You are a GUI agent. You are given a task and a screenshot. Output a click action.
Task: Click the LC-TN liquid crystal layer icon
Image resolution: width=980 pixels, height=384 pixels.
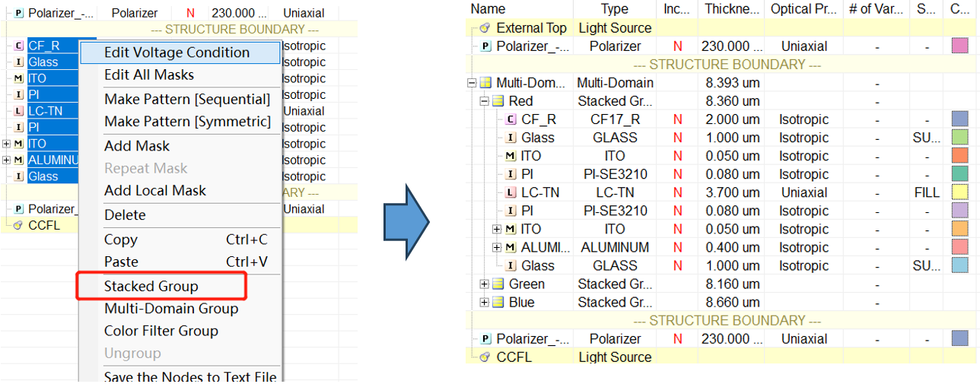[511, 192]
